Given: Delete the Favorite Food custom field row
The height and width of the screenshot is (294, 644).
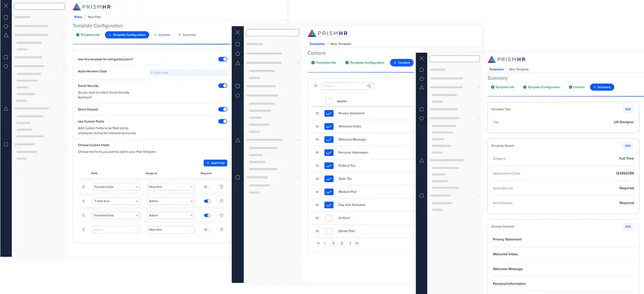Looking at the screenshot, I should click(222, 215).
